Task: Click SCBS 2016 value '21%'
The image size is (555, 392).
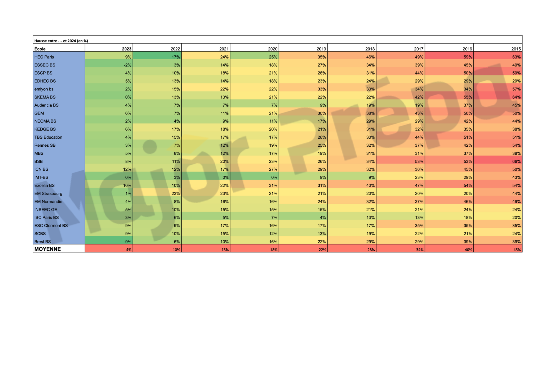Action: pos(468,233)
